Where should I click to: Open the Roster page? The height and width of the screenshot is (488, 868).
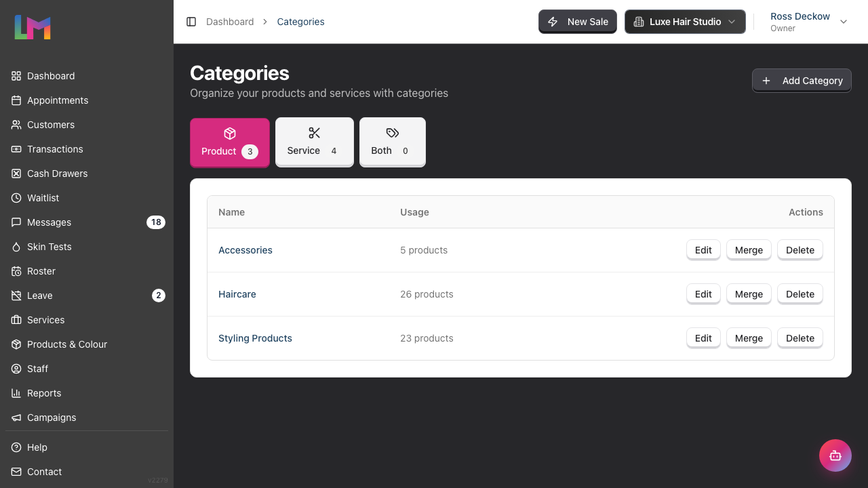(x=87, y=271)
